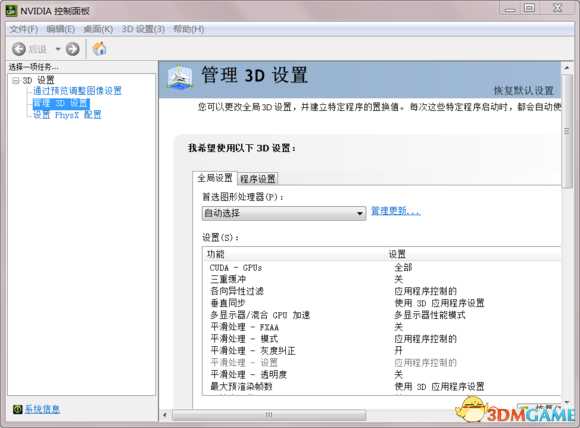Select the 三重缓冲 setting row
The height and width of the screenshot is (428, 580).
tap(382, 279)
